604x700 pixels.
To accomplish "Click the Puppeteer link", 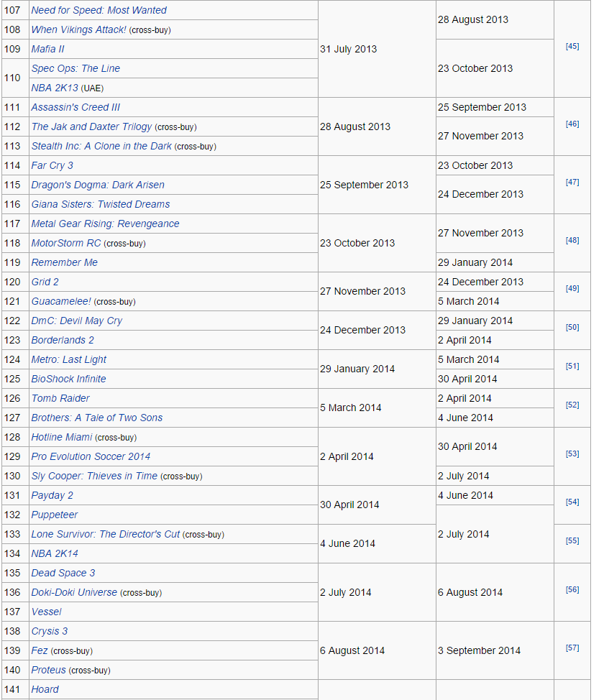I will pyautogui.click(x=55, y=515).
